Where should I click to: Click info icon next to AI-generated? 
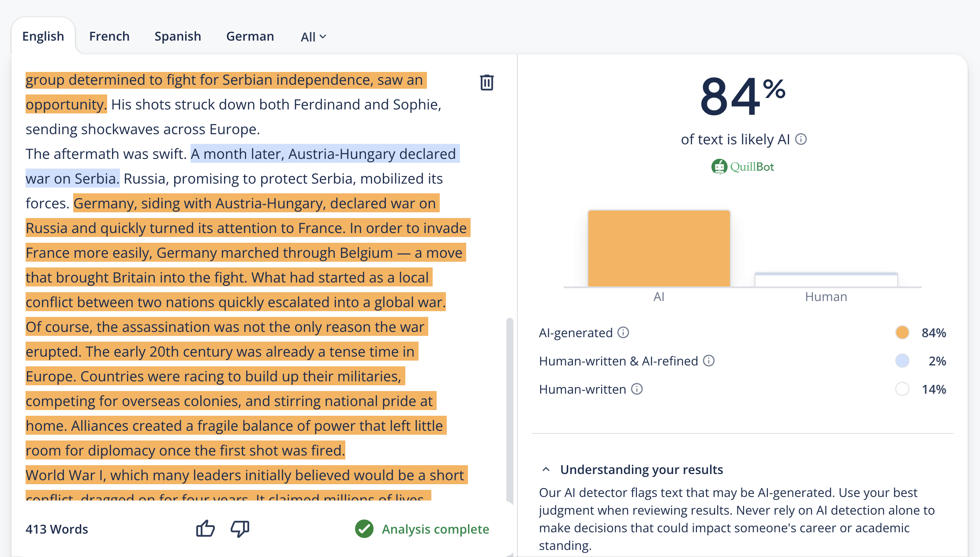tap(623, 332)
